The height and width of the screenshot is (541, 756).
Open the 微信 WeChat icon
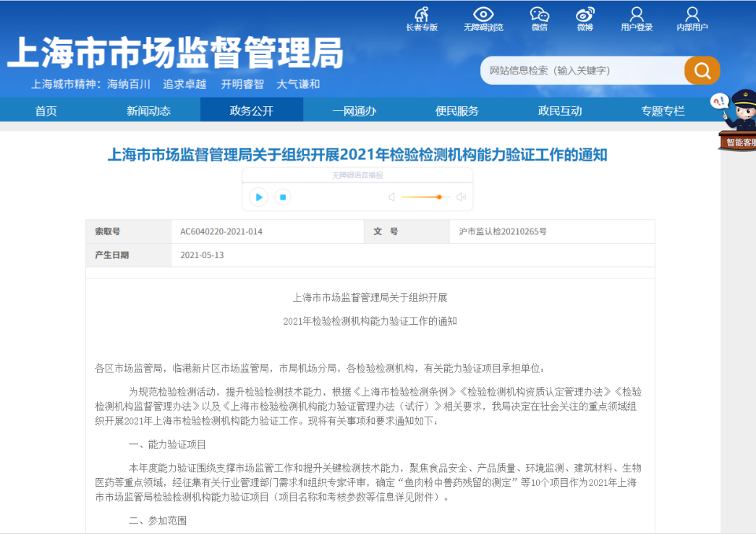click(540, 20)
